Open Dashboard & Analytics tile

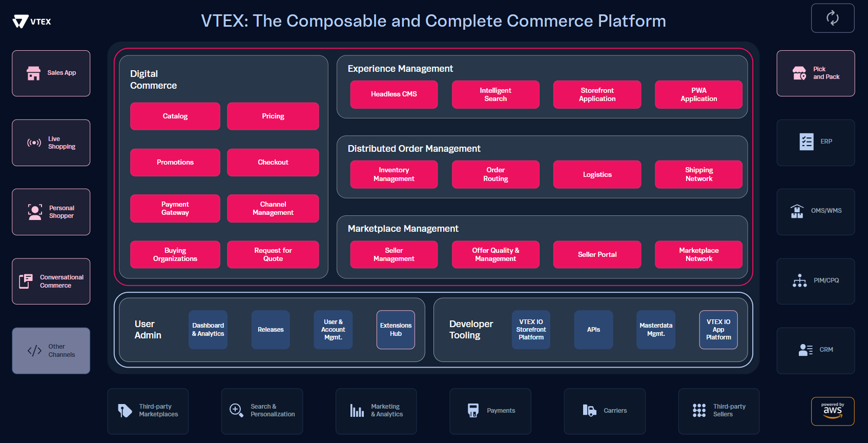208,330
